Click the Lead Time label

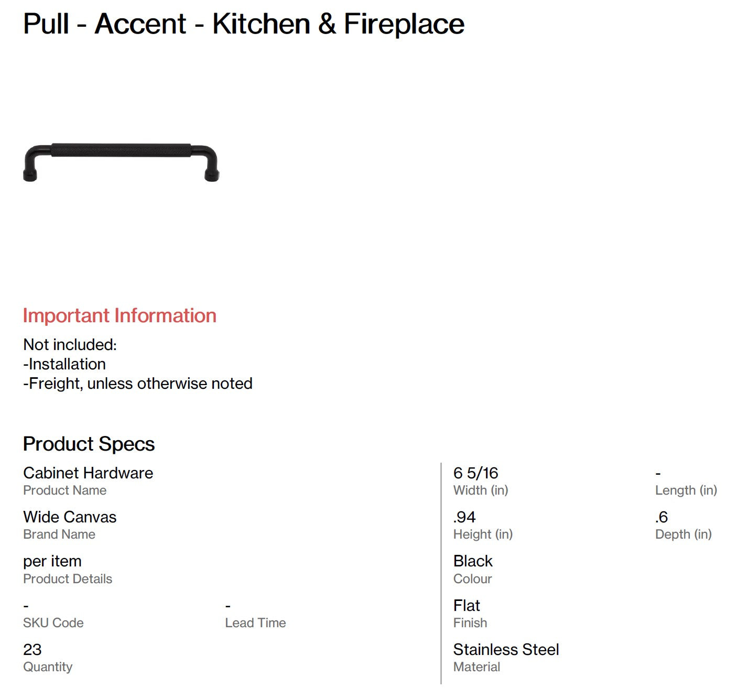click(x=255, y=622)
